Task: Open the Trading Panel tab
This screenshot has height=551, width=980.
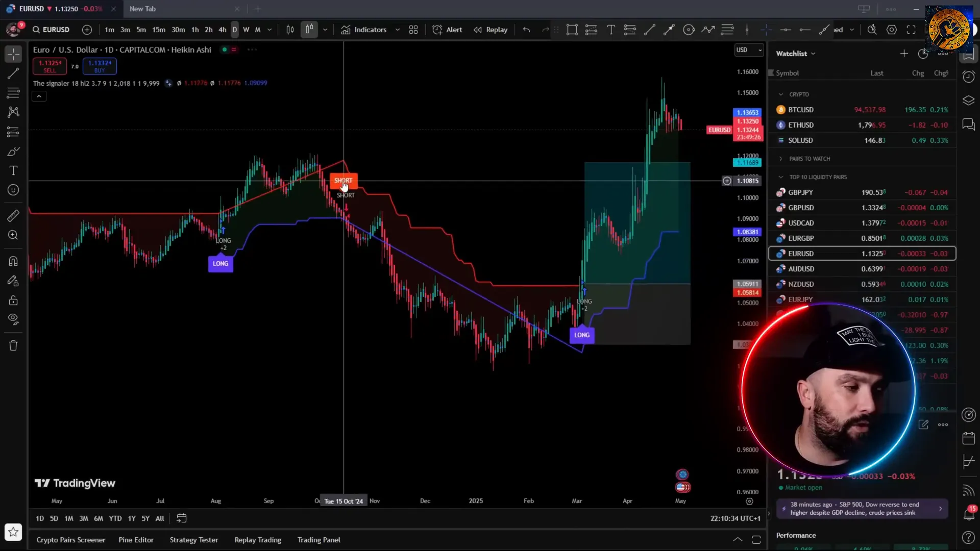Action: [319, 540]
